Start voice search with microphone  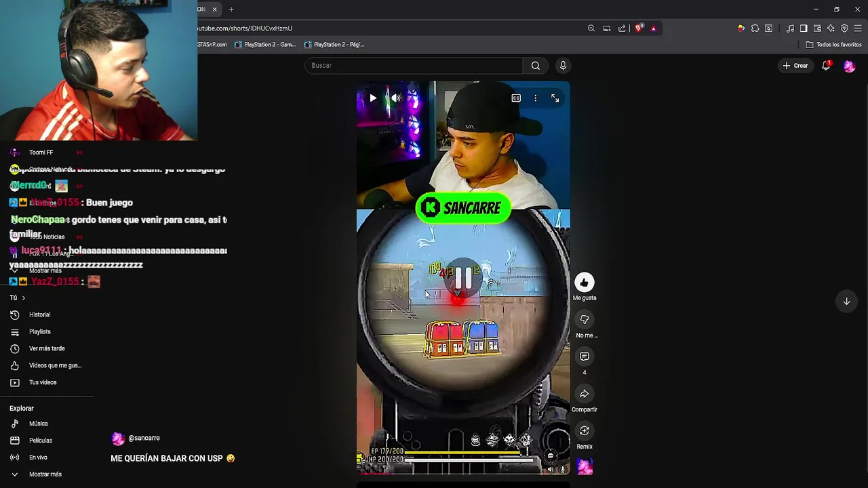coord(563,66)
